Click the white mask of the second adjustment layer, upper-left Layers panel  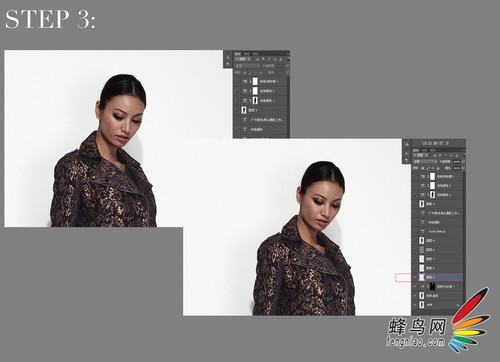click(255, 91)
